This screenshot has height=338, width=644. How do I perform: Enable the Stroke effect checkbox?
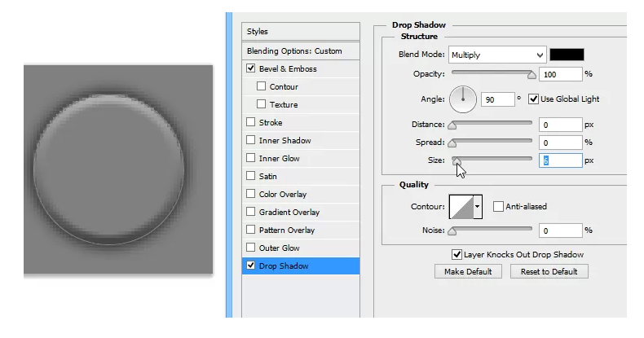point(251,123)
